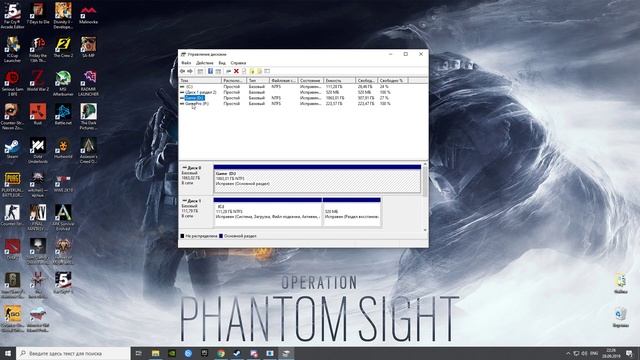Click The Crew 2 desktop icon
This screenshot has width=640, height=360.
63,47
